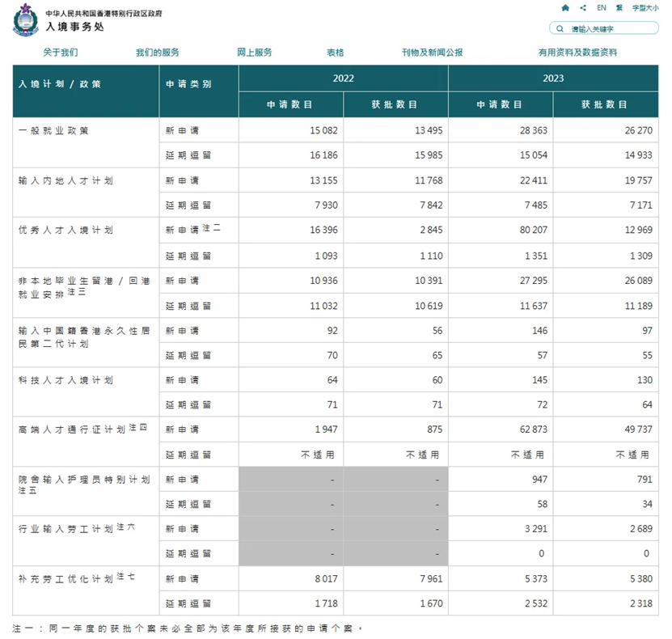Click the cell value 80 207
This screenshot has height=639, width=672.
(534, 231)
